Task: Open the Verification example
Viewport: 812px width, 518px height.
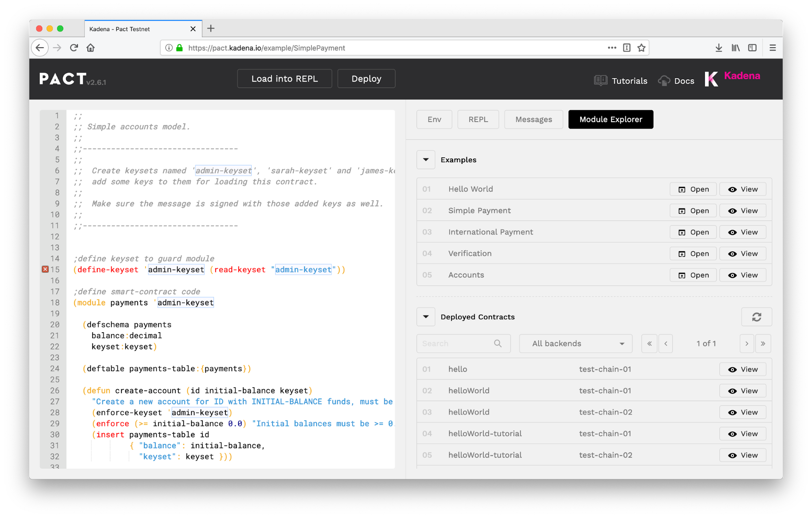Action: pos(693,254)
